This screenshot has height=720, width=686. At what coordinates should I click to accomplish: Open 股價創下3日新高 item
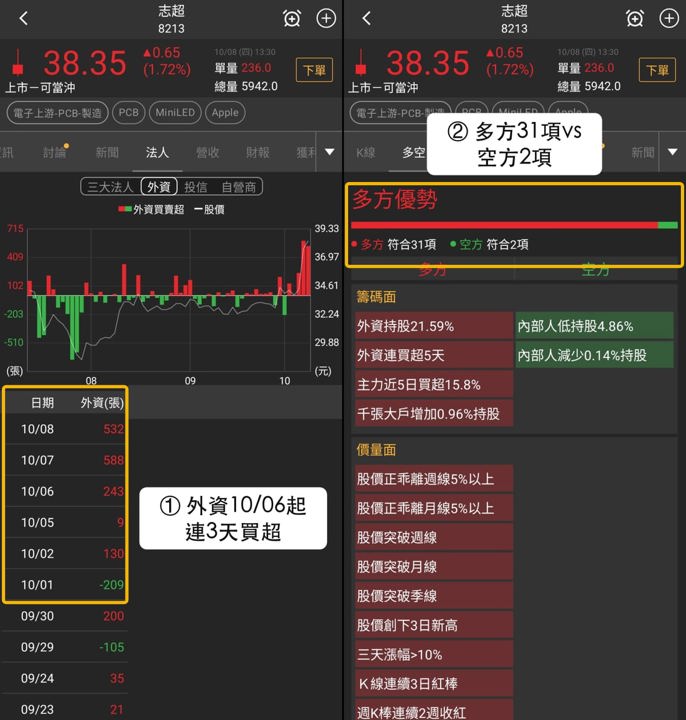[x=433, y=625]
